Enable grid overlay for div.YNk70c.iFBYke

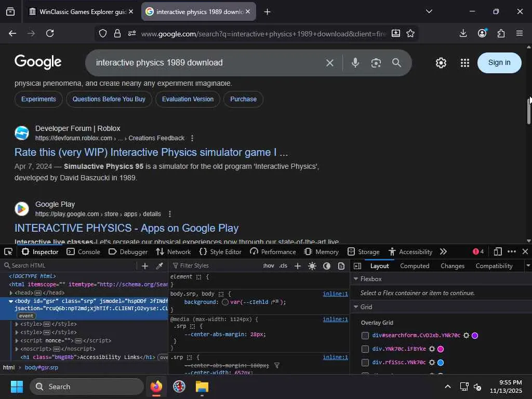pyautogui.click(x=365, y=349)
